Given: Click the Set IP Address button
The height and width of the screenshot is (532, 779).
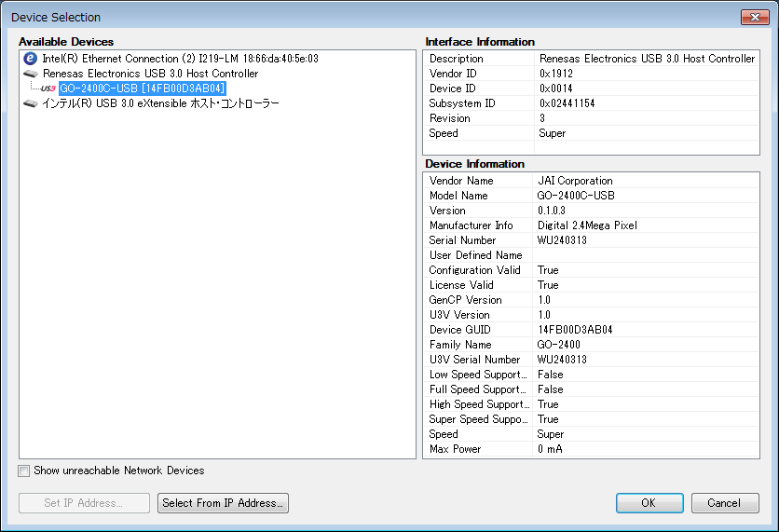Looking at the screenshot, I should tap(84, 503).
